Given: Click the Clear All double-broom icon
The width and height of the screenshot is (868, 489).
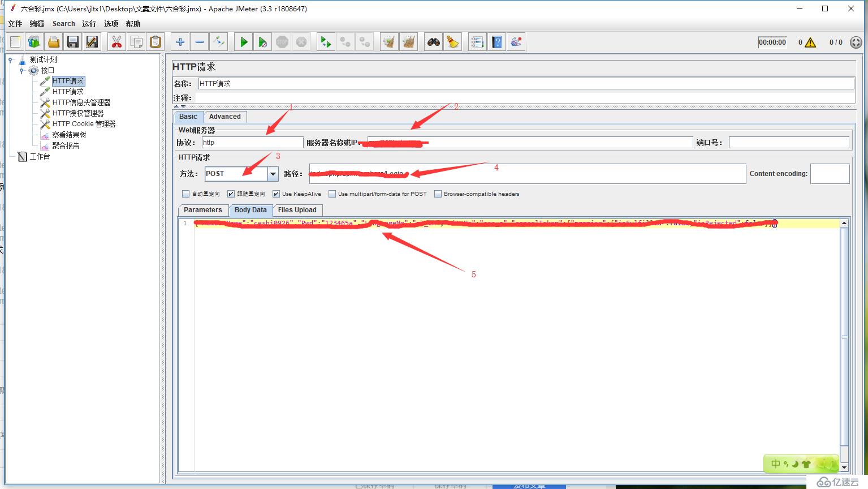Looking at the screenshot, I should pyautogui.click(x=408, y=42).
